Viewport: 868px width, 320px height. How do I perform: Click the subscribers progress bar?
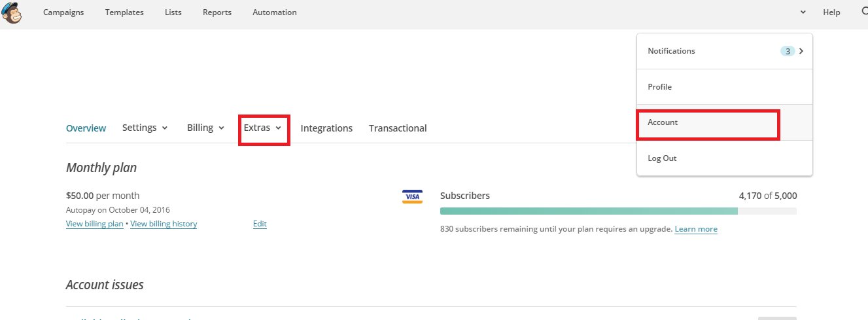pos(618,211)
